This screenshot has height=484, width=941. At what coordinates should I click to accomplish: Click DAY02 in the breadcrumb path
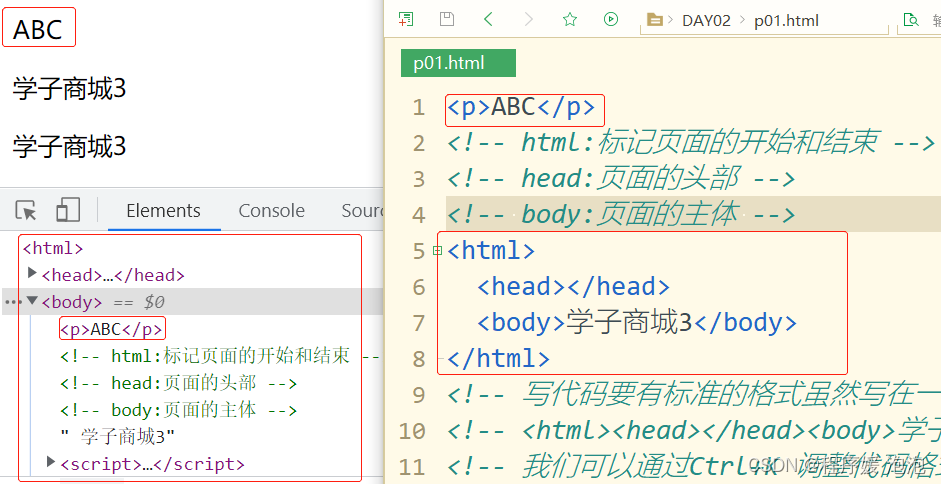coord(706,20)
